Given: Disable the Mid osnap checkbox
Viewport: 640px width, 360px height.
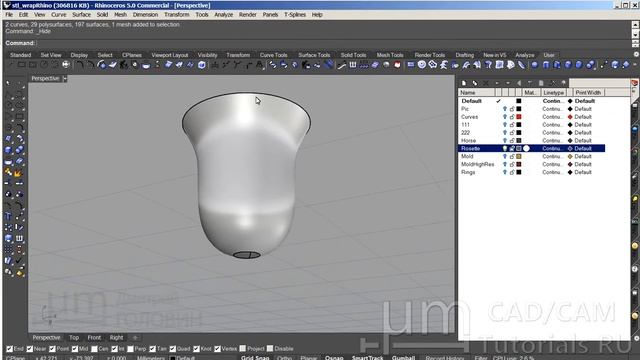Looking at the screenshot, I should point(75,349).
